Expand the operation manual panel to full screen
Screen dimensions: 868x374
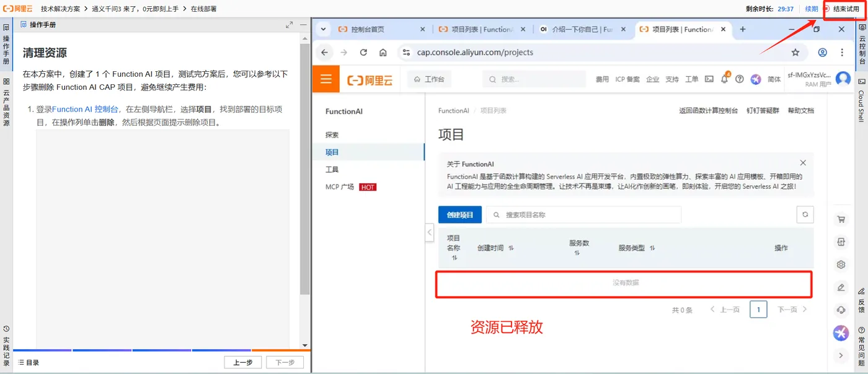[290, 25]
